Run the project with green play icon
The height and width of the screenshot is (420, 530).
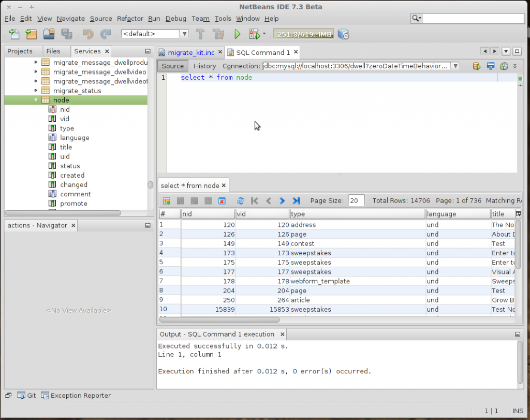tap(237, 34)
